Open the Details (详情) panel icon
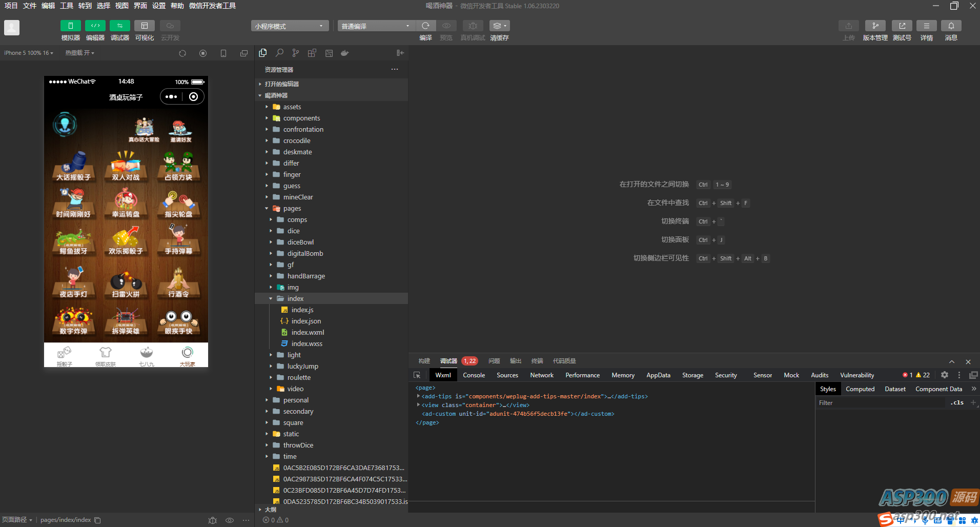This screenshot has width=980, height=527. point(926,26)
